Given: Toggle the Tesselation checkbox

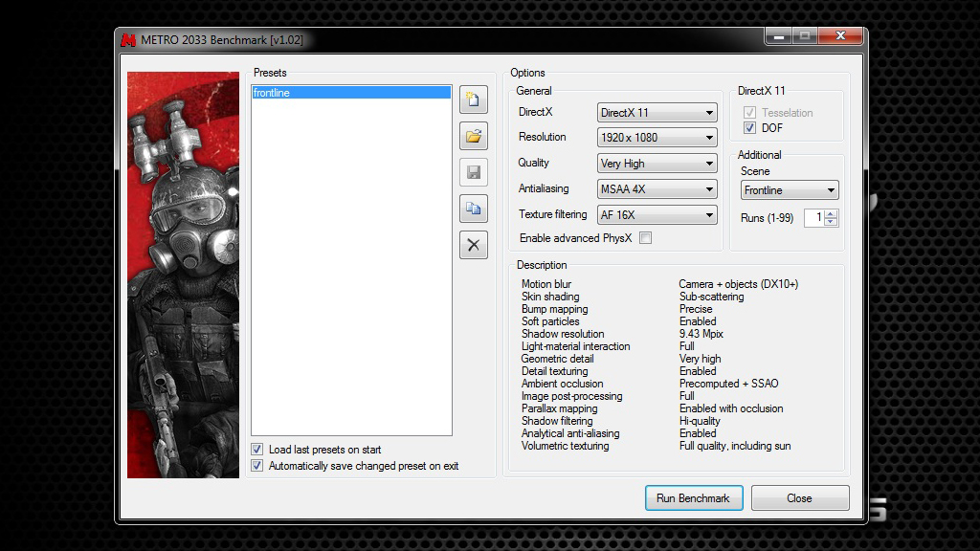Looking at the screenshot, I should pyautogui.click(x=750, y=113).
